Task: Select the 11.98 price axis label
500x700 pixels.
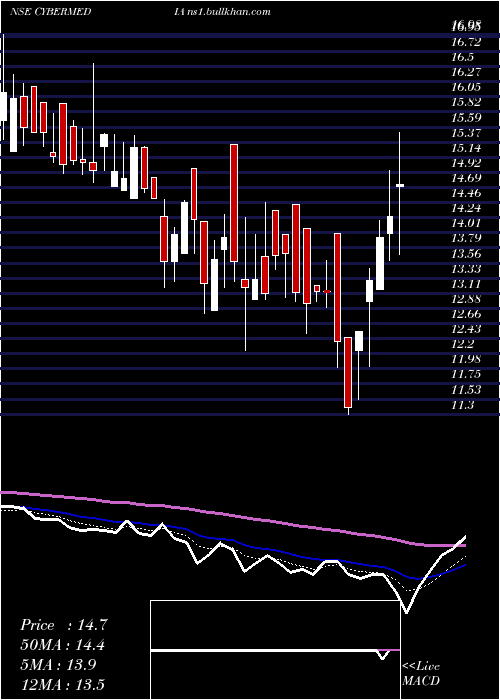Action: point(466,359)
